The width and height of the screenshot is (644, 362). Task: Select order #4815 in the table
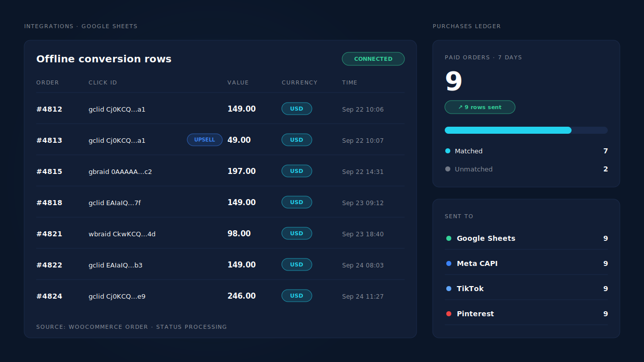click(x=220, y=171)
